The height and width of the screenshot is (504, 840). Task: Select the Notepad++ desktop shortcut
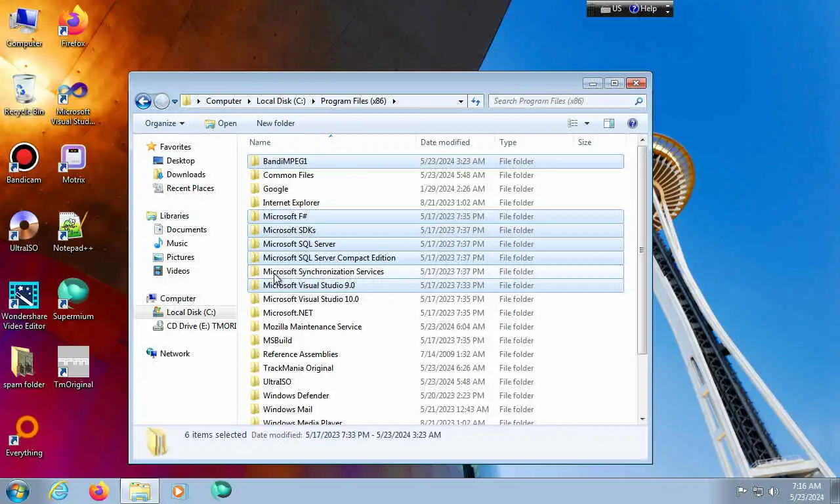[x=73, y=232]
